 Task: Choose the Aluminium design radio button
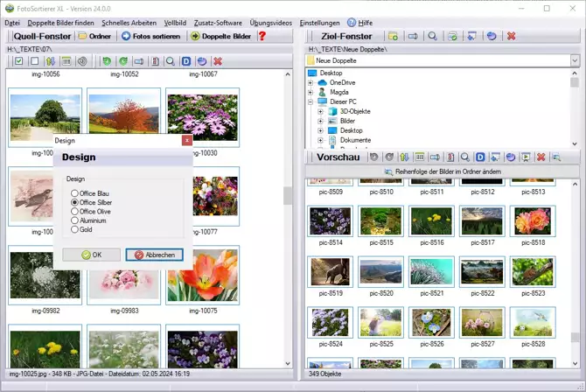[75, 220]
